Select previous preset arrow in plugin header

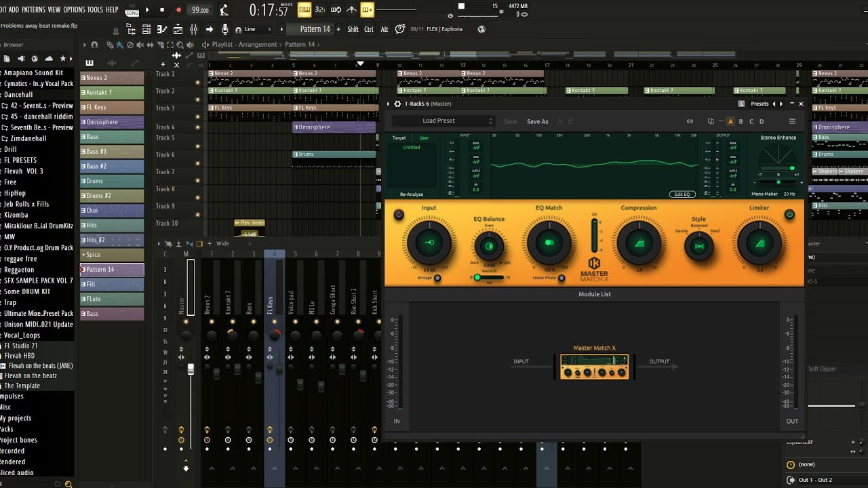click(774, 104)
